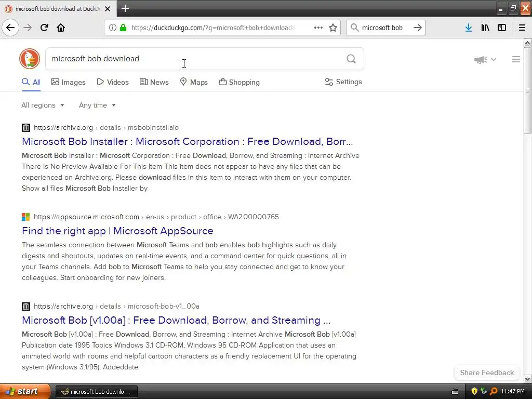Click the scrollbar up arrow

pos(527,43)
